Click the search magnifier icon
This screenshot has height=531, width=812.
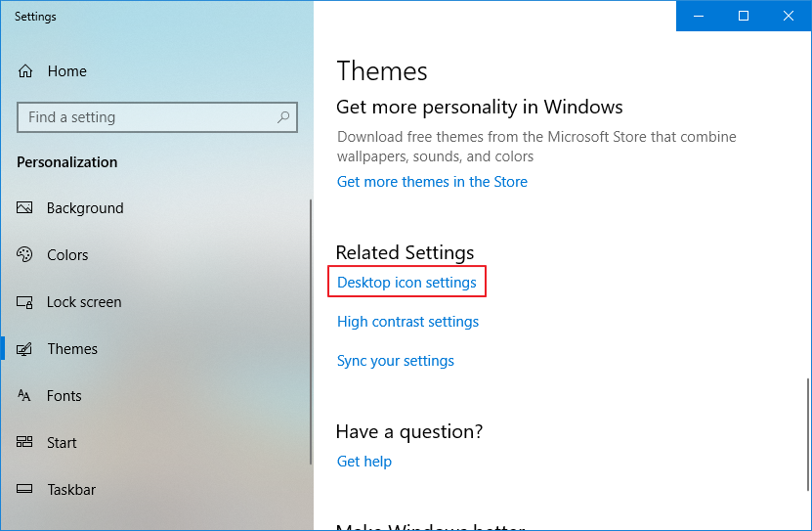coord(283,117)
